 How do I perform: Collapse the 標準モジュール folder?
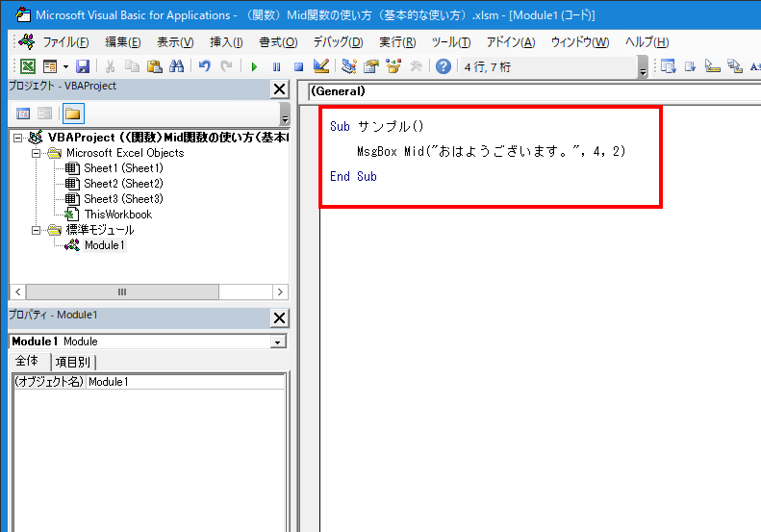[x=36, y=230]
